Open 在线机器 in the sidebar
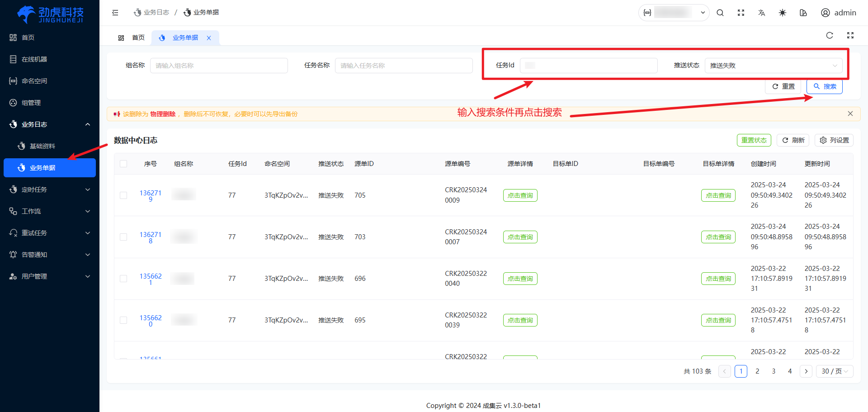 [34, 59]
